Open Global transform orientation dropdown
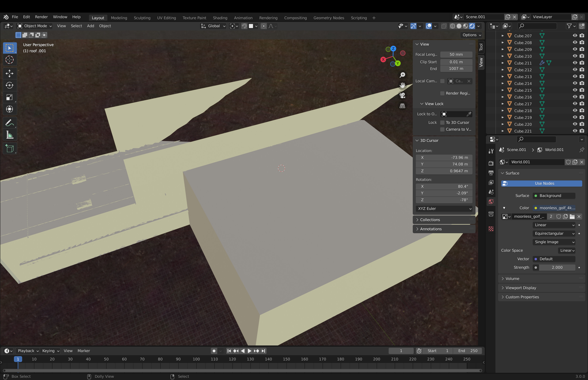The image size is (588, 380). click(213, 26)
